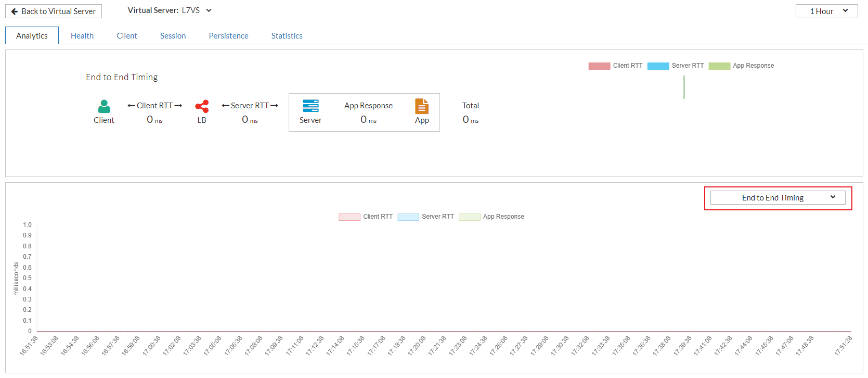Switch to the Health tab
This screenshot has height=378, width=868.
pyautogui.click(x=82, y=35)
